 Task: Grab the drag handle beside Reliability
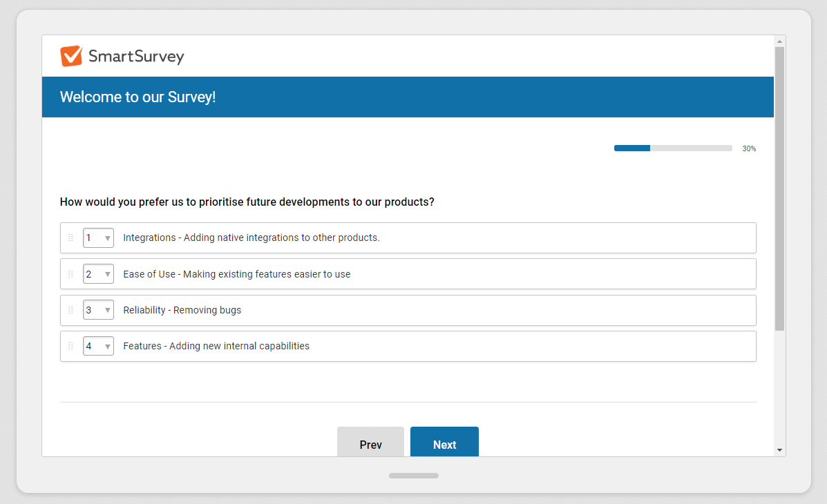tap(70, 309)
